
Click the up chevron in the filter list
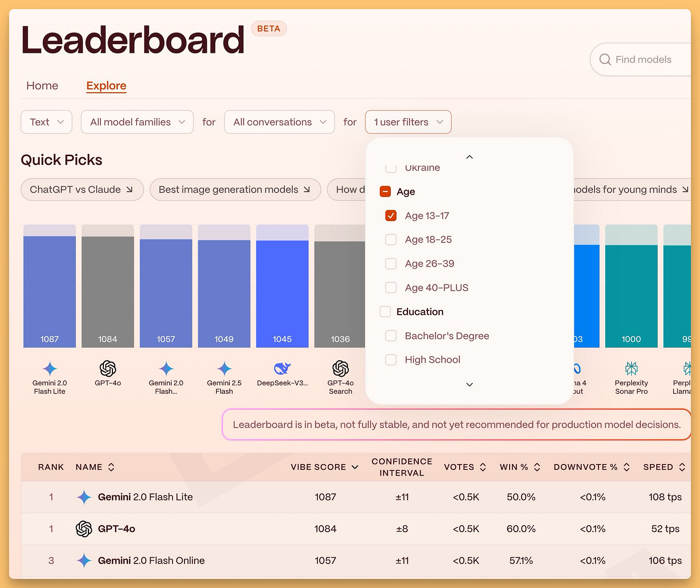(x=470, y=157)
